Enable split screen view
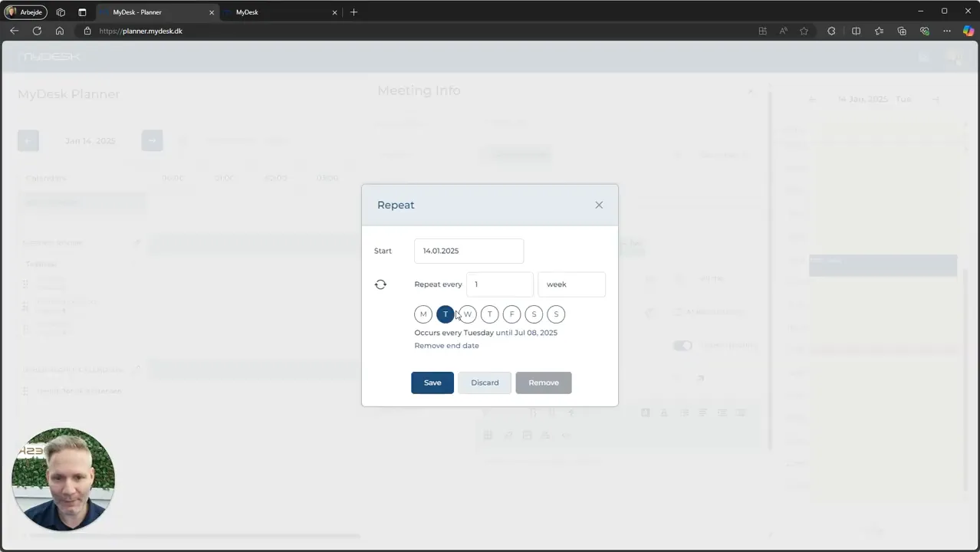The width and height of the screenshot is (980, 552). (x=856, y=31)
